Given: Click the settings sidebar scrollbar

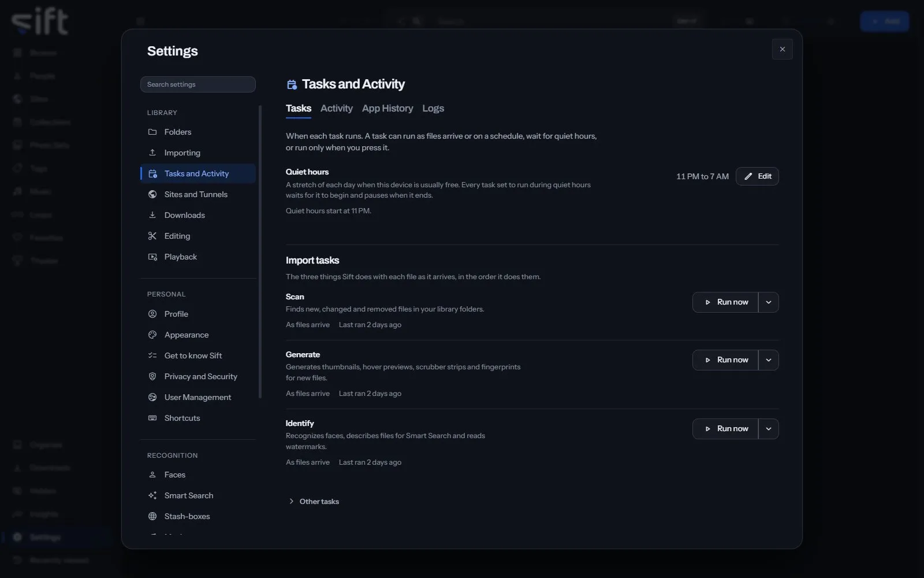Looking at the screenshot, I should [260, 251].
